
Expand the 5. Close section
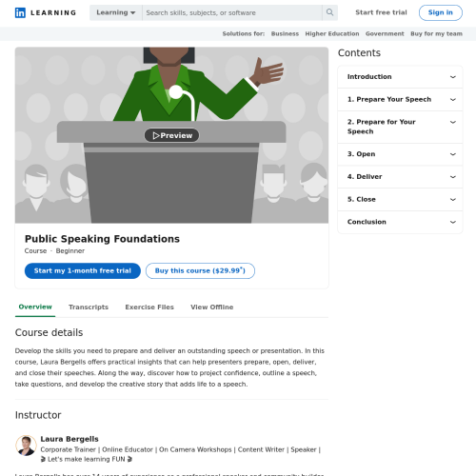[400, 200]
